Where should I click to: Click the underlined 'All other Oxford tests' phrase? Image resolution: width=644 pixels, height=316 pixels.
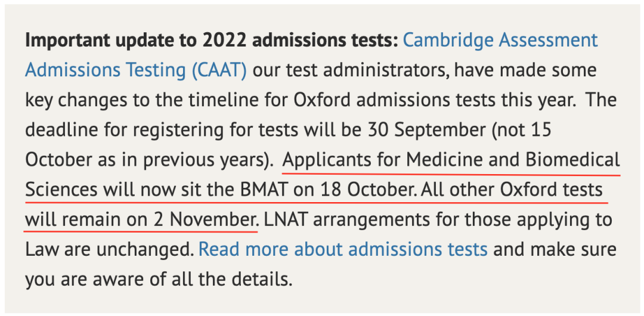(x=512, y=190)
